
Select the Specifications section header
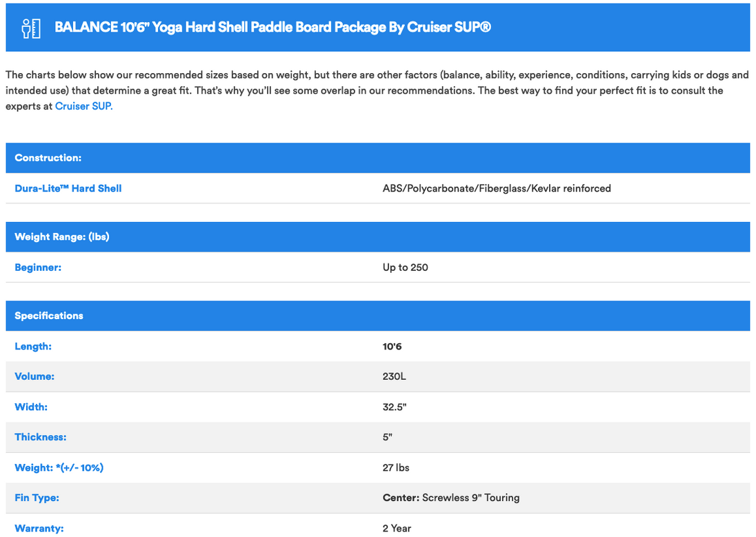49,316
